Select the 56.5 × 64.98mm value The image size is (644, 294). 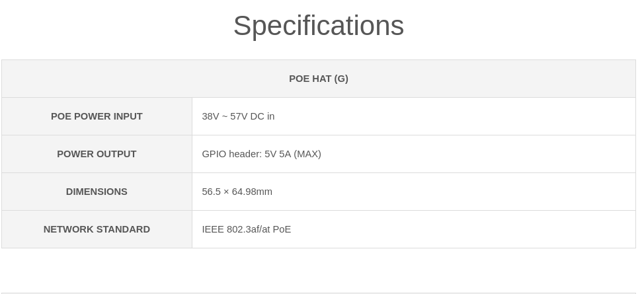(x=237, y=192)
